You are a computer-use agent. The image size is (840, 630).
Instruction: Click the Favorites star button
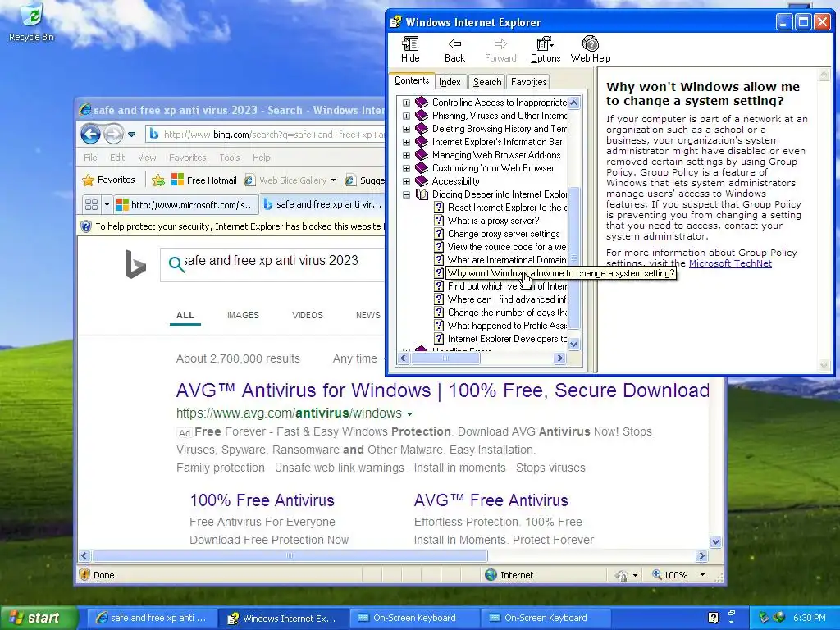109,180
